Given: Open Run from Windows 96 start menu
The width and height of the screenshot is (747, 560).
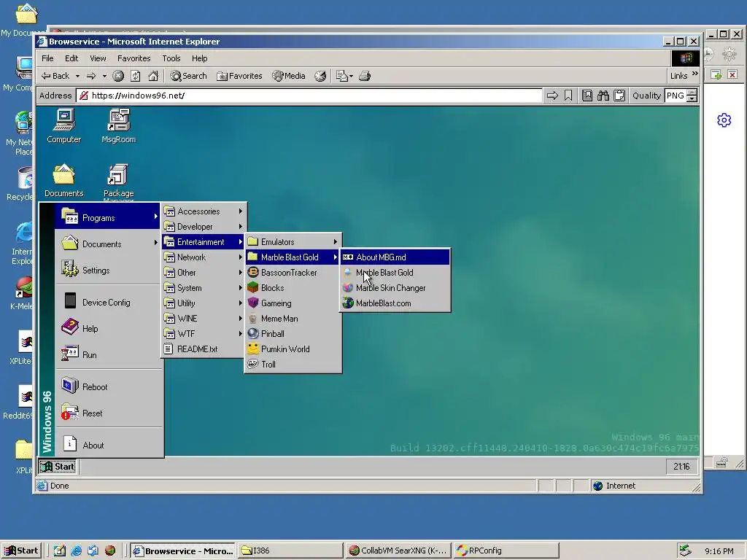Looking at the screenshot, I should pyautogui.click(x=108, y=355).
